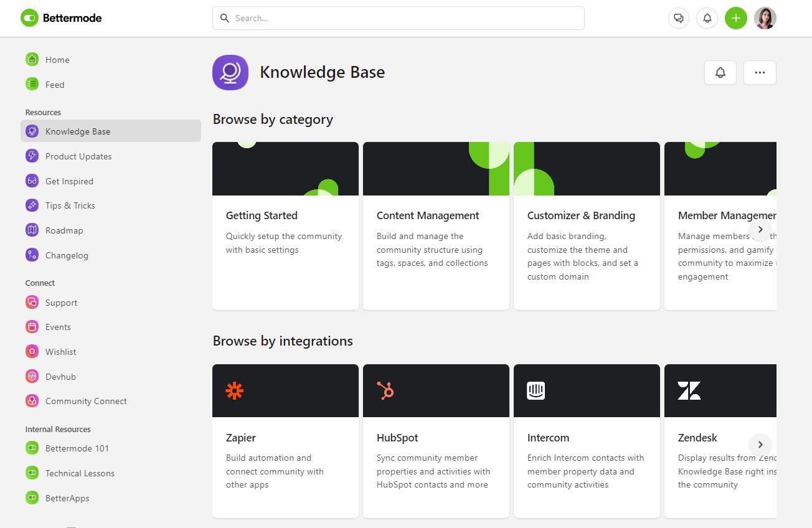The height and width of the screenshot is (528, 812).
Task: Open the Zapier integration title
Action: pyautogui.click(x=241, y=438)
